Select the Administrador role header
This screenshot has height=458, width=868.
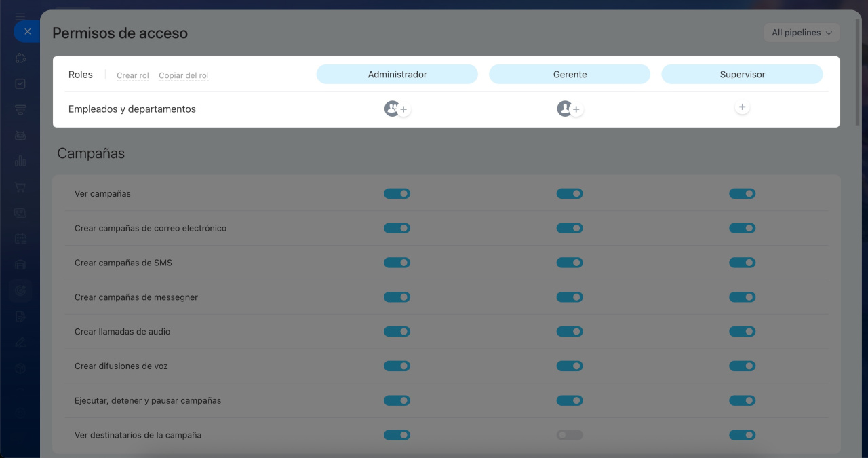tap(397, 75)
